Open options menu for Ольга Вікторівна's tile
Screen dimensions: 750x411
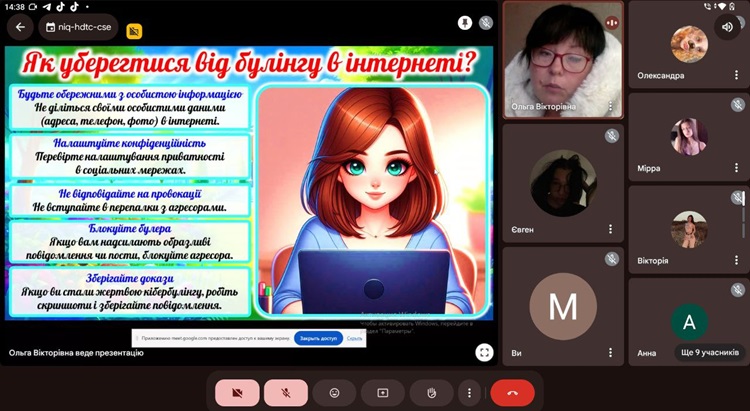point(611,106)
